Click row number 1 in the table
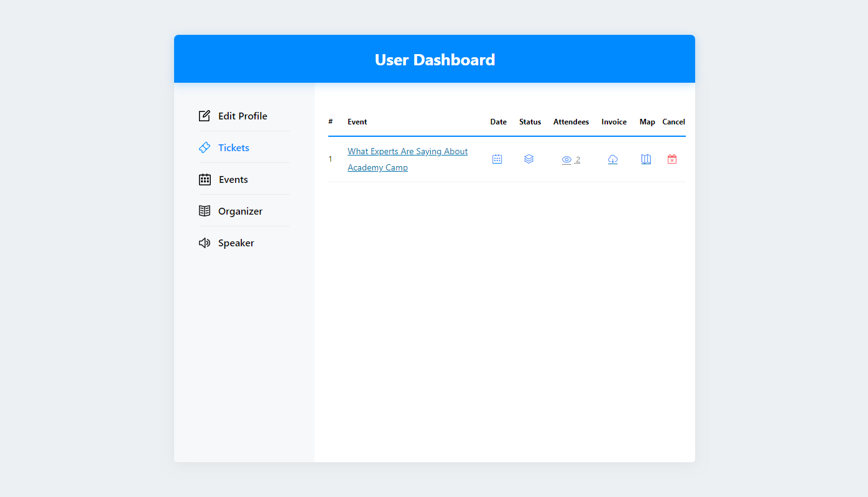The width and height of the screenshot is (868, 497). pos(330,159)
